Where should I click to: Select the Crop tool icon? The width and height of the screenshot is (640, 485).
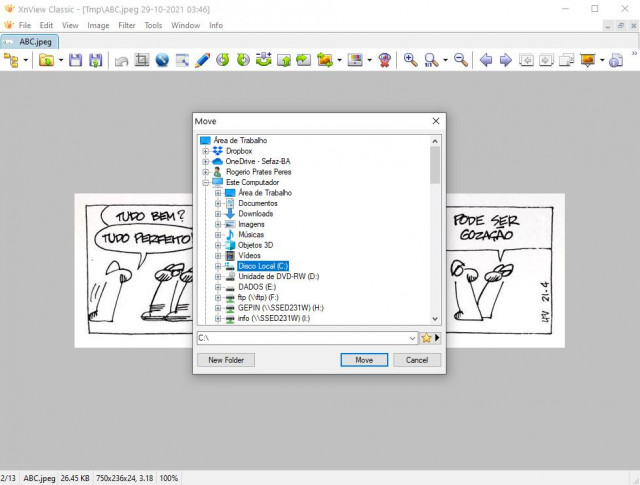pos(142,60)
